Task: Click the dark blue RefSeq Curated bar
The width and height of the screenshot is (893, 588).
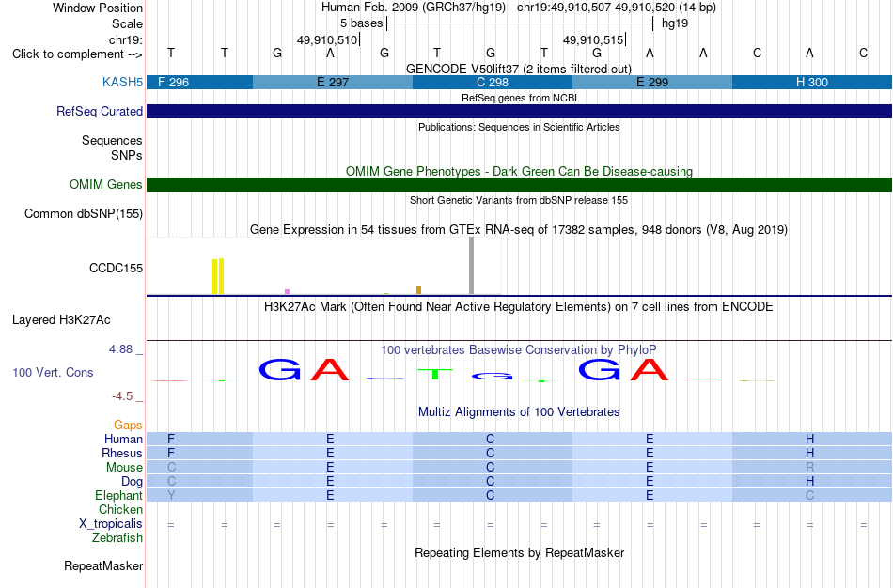Action: coord(520,111)
